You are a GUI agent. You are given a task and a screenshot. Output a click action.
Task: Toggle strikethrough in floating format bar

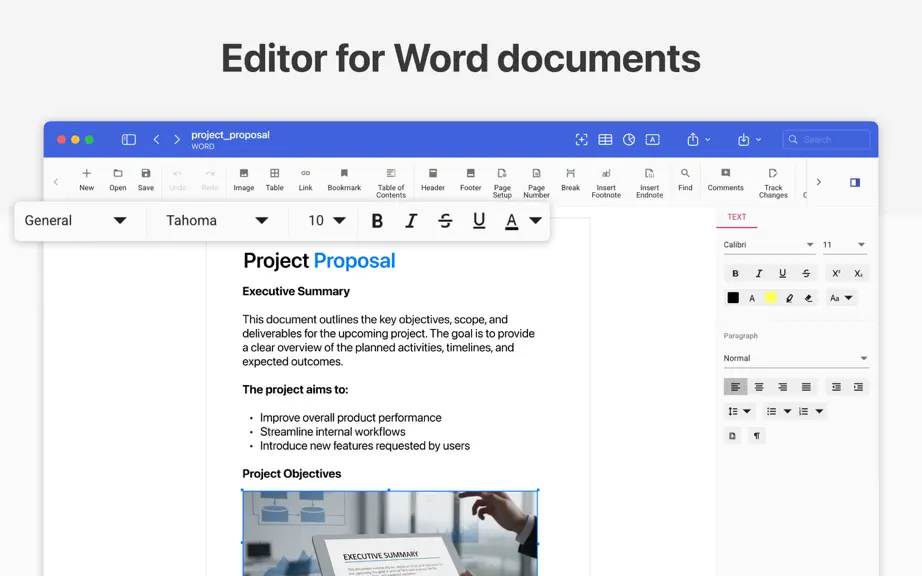pyautogui.click(x=445, y=220)
